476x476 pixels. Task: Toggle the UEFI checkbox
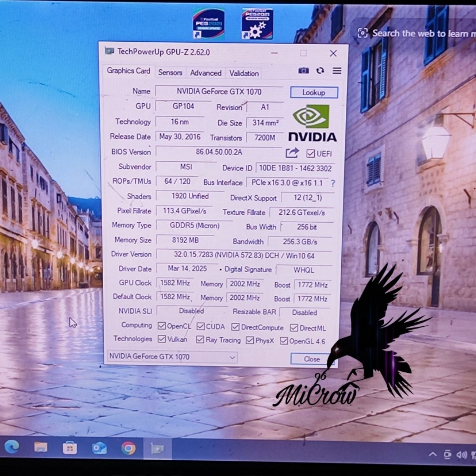[x=311, y=154]
